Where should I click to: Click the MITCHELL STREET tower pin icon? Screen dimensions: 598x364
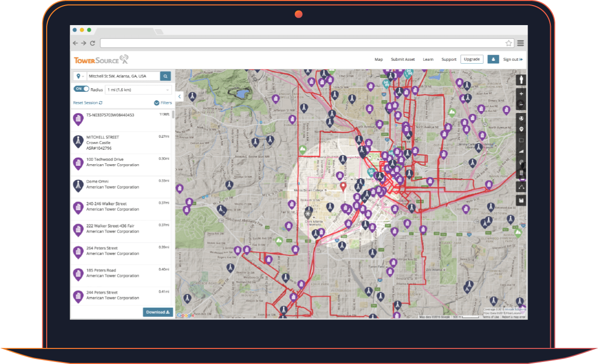pos(78,142)
